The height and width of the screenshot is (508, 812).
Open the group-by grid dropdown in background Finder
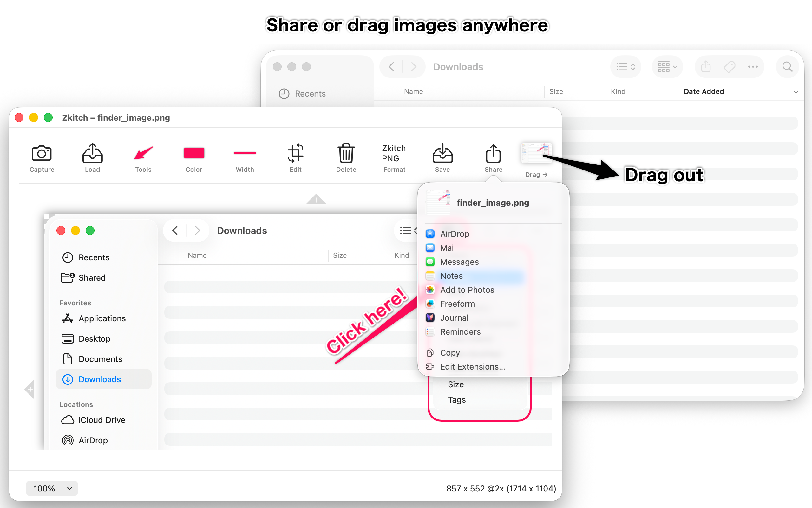pos(667,67)
